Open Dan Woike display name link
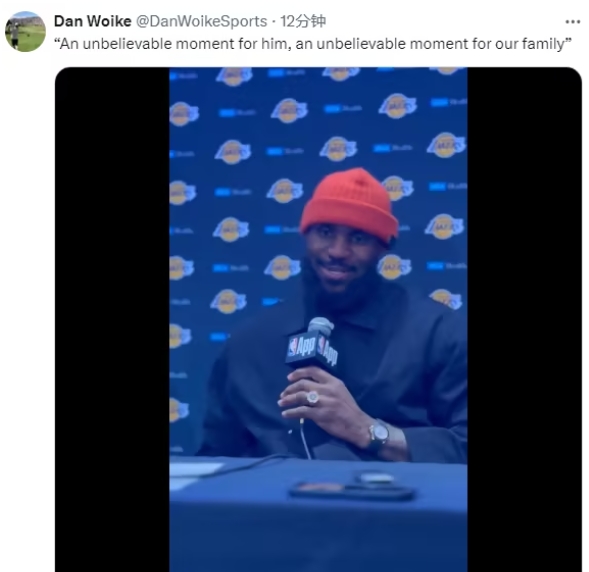The image size is (589, 572). click(x=92, y=21)
